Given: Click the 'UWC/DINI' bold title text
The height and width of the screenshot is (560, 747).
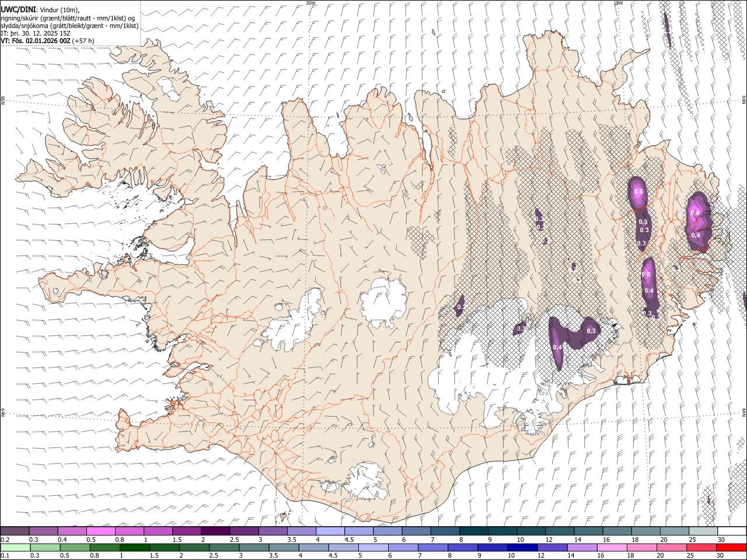Looking at the screenshot, I should tap(18, 9).
